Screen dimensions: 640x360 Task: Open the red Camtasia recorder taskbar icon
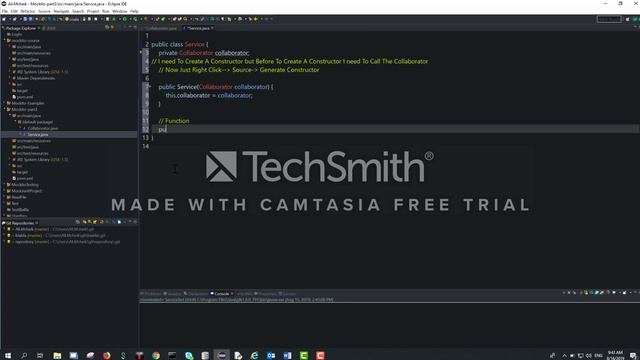320,356
